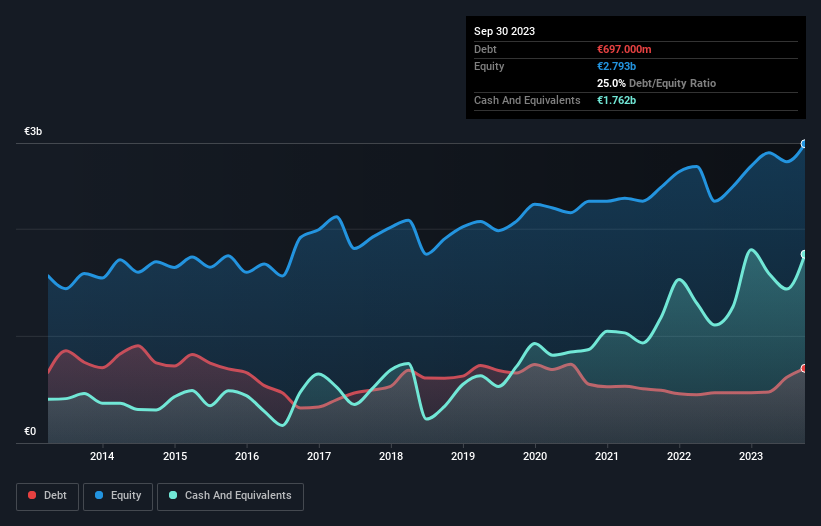This screenshot has height=526, width=821.
Task: Click the Equity row label in tooltip
Action: point(489,66)
